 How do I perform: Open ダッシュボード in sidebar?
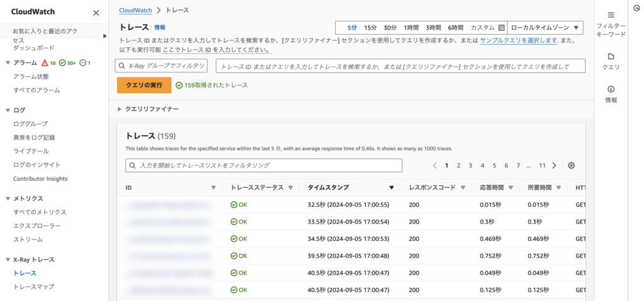point(34,48)
